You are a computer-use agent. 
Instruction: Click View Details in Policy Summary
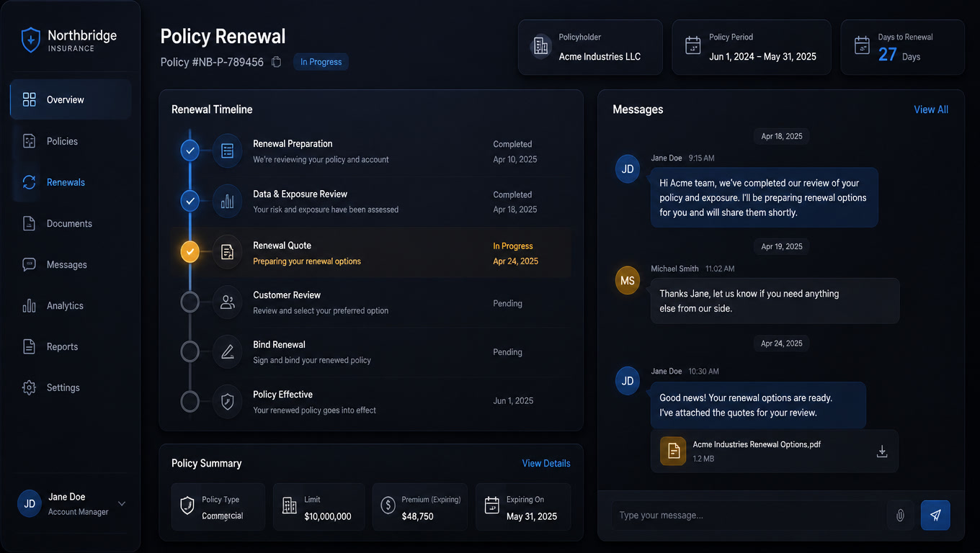[546, 463]
